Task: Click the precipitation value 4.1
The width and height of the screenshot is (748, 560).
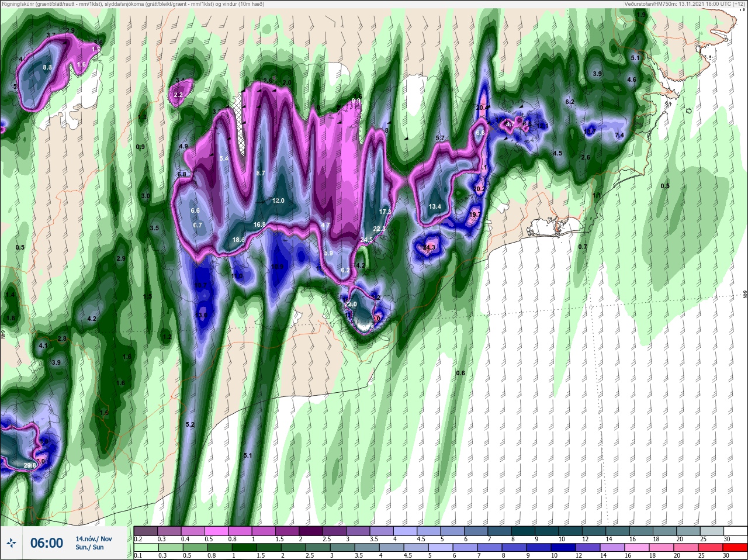Action: [43, 346]
